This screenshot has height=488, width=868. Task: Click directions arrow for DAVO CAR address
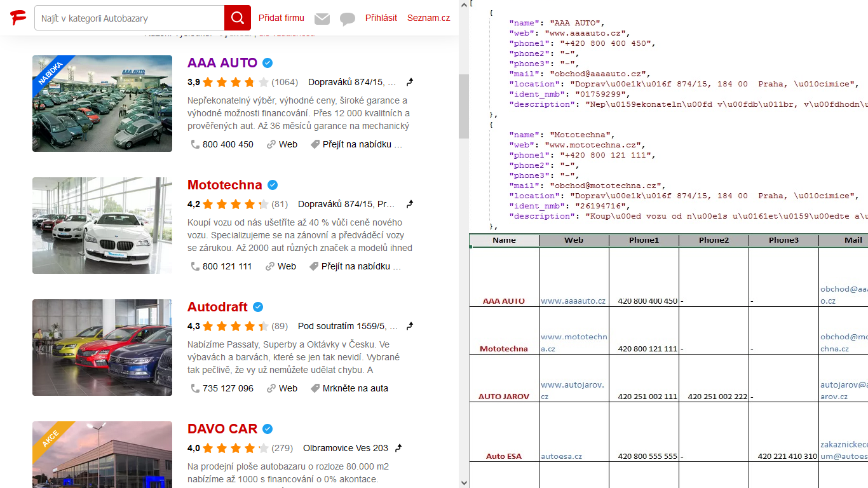398,448
